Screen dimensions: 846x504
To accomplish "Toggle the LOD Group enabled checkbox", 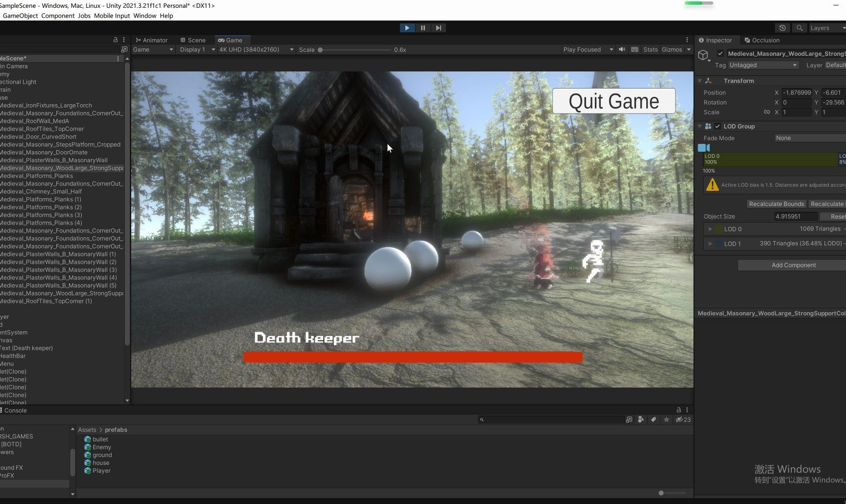I will (x=717, y=126).
